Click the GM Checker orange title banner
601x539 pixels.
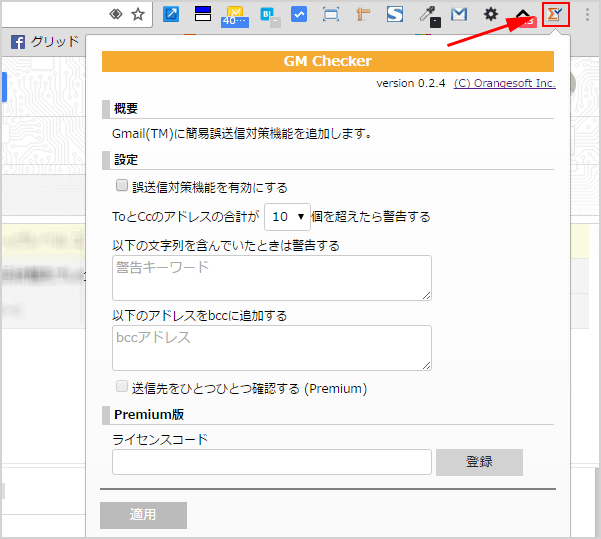tap(328, 61)
